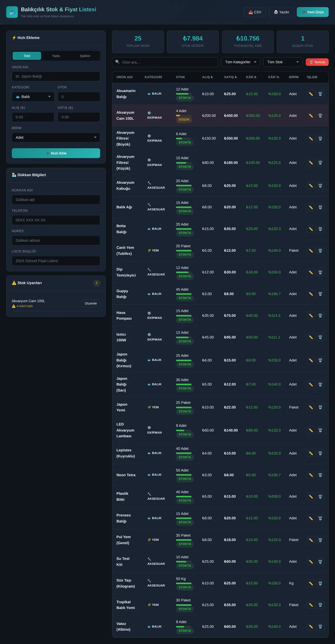Screen dimensions: 335x644
Task: Click the fish logo icon in header
Action: pos(12,12)
